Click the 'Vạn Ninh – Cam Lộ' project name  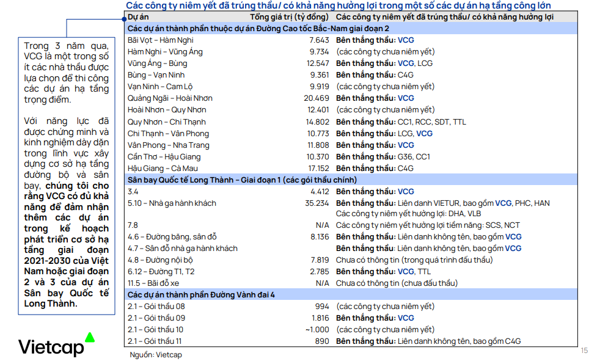pos(160,87)
